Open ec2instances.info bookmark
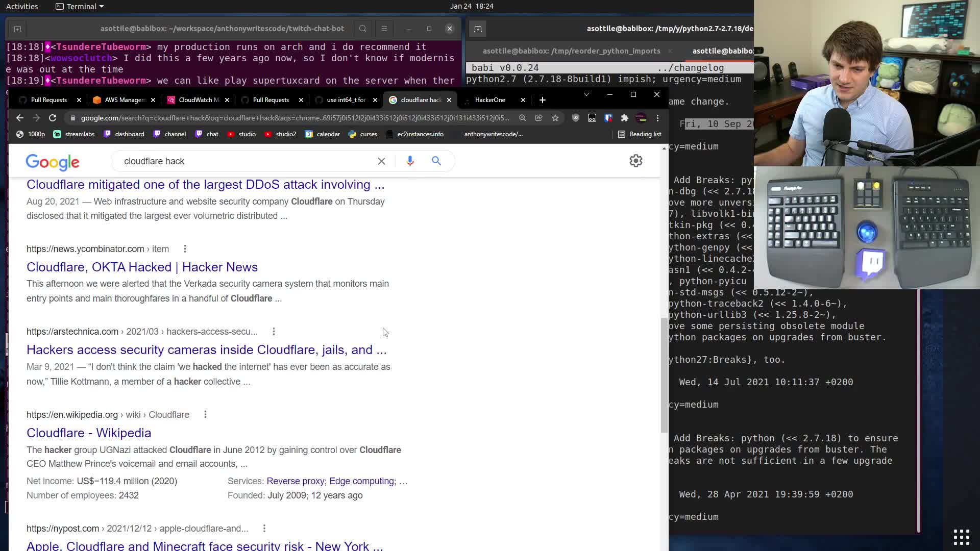 click(415, 134)
